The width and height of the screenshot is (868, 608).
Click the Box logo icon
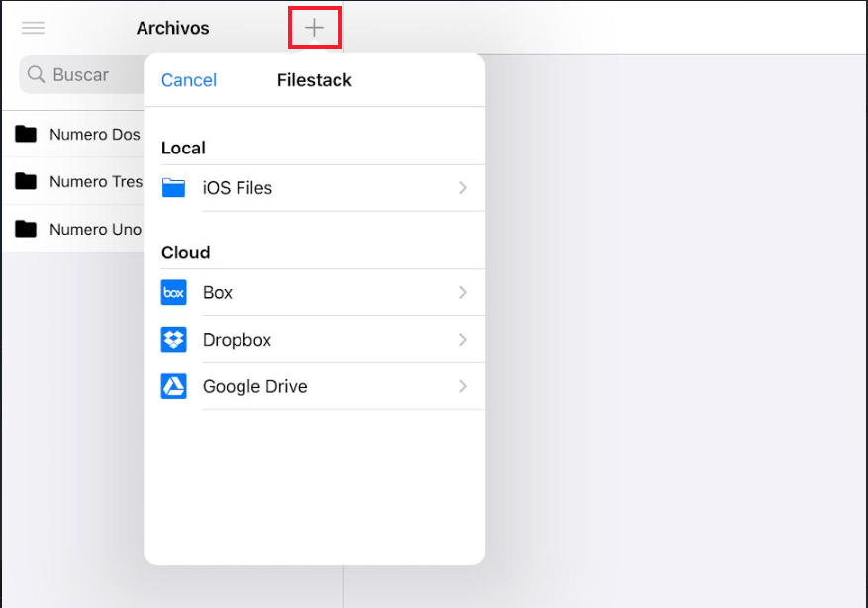[x=174, y=292]
